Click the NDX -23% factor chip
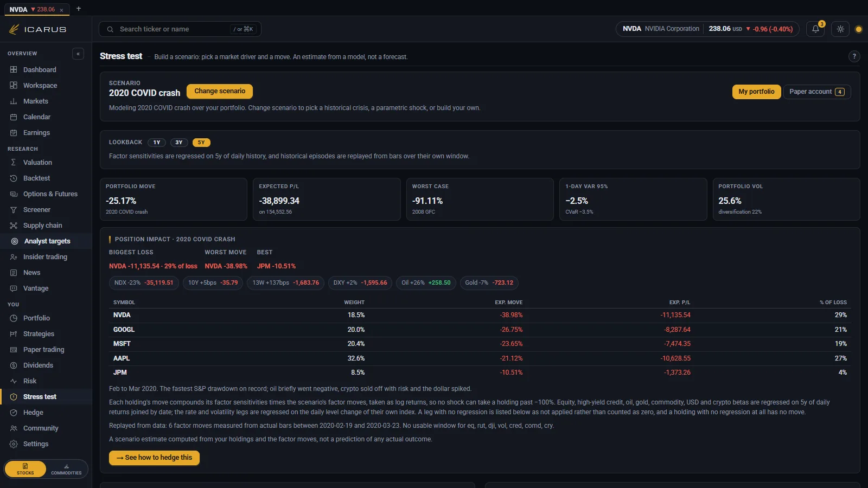 click(x=144, y=282)
